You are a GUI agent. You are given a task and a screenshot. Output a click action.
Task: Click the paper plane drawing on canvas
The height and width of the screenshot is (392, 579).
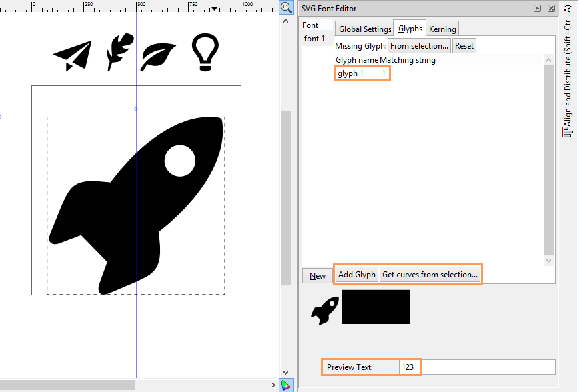[x=73, y=51]
